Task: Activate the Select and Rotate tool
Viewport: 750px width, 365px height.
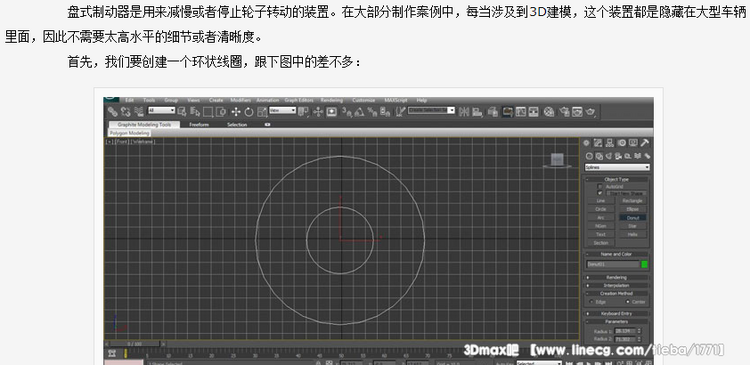Action: (x=249, y=112)
